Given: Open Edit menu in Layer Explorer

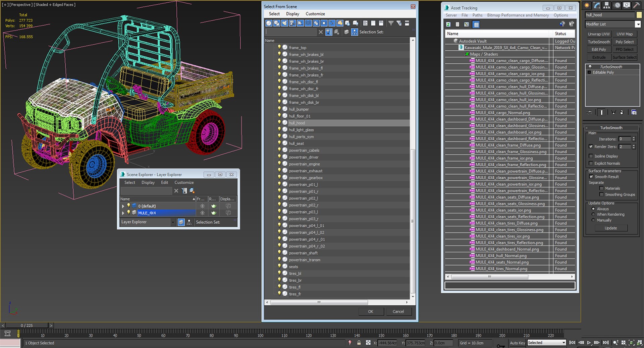Looking at the screenshot, I should point(164,182).
